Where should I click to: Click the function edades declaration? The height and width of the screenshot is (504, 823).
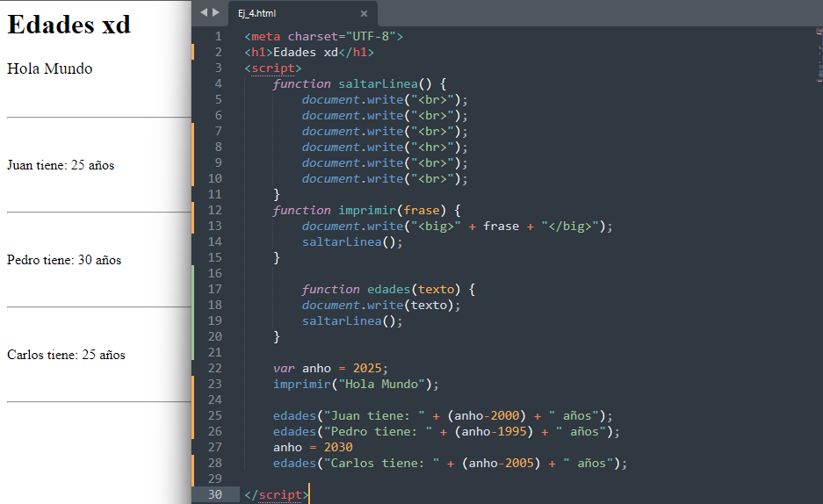pos(388,290)
